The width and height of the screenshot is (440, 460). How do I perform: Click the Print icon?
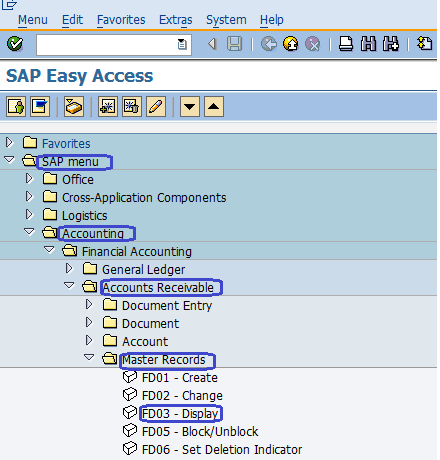[346, 44]
